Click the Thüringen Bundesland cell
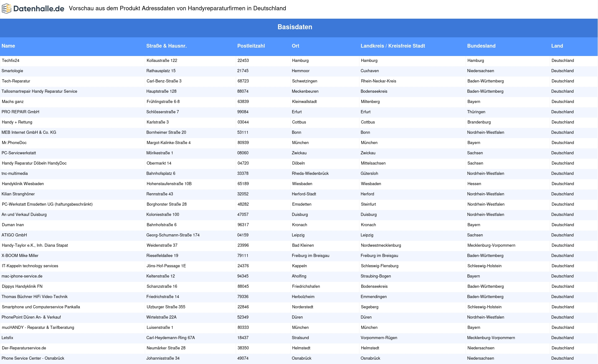Image resolution: width=598 pixels, height=364 pixels. tap(476, 112)
